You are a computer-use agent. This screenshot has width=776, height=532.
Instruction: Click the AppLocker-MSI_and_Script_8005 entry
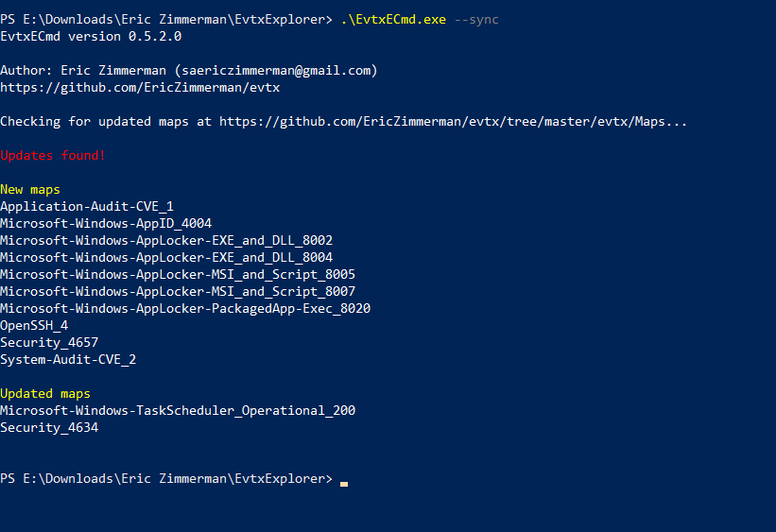[x=178, y=275]
